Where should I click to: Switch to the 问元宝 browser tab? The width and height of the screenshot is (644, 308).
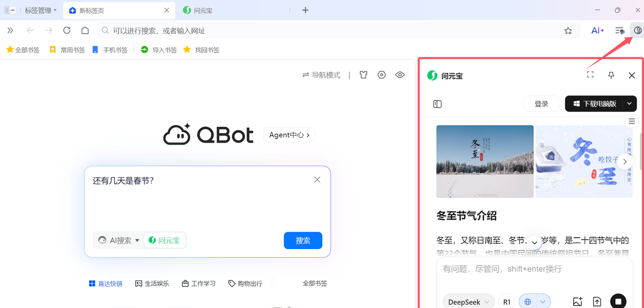click(x=203, y=10)
